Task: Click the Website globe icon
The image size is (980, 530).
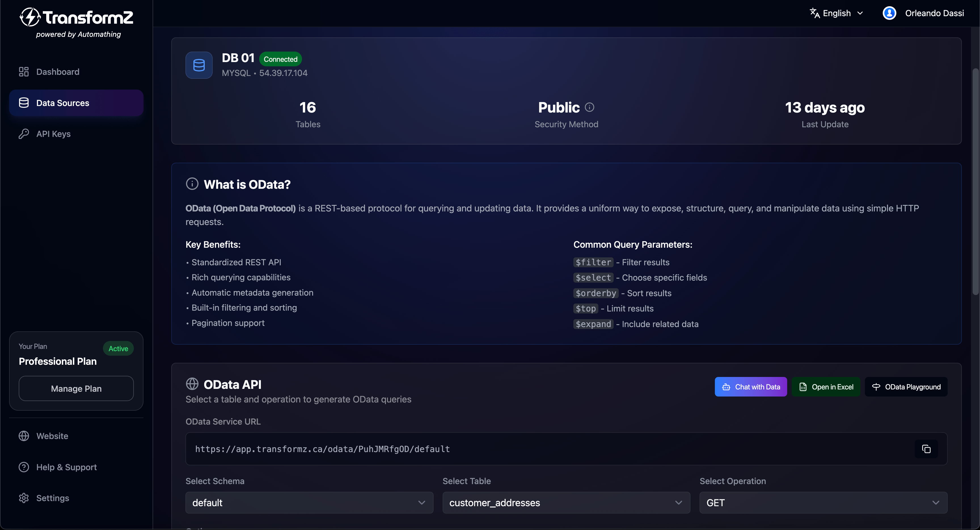Action: [24, 436]
